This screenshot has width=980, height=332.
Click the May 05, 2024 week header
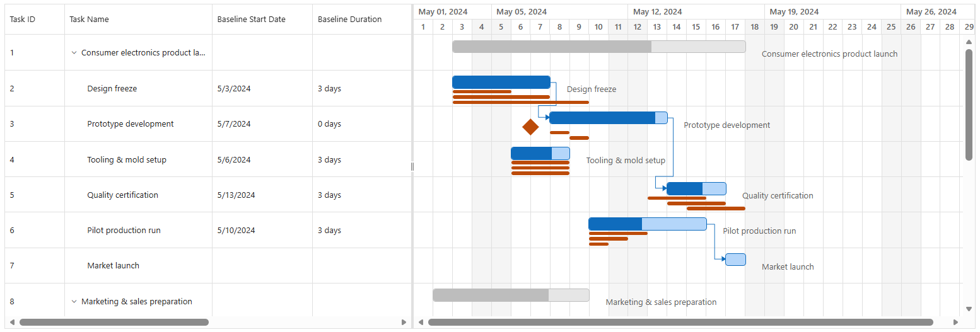[560, 12]
